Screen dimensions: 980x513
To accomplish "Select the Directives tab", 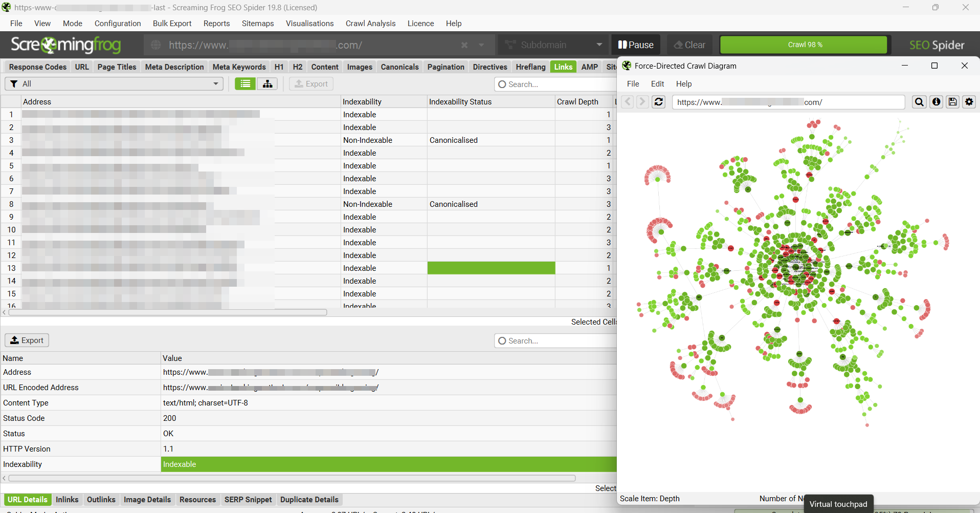I will click(489, 67).
